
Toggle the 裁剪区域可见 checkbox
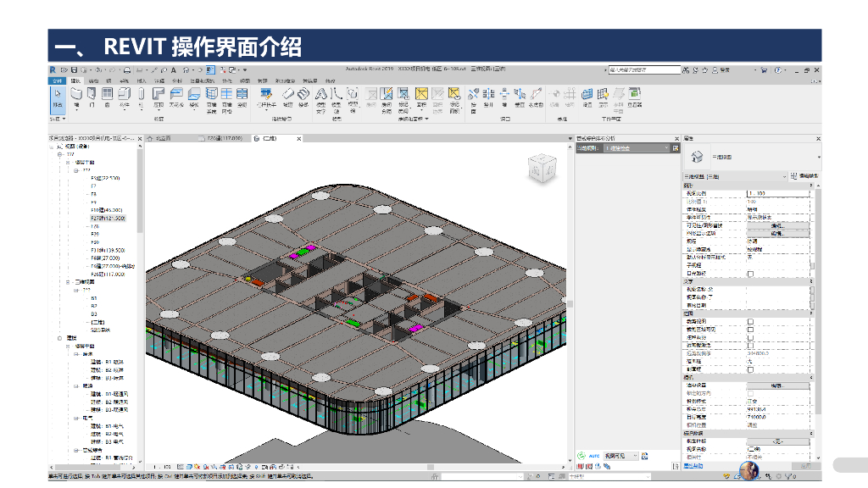coord(750,330)
